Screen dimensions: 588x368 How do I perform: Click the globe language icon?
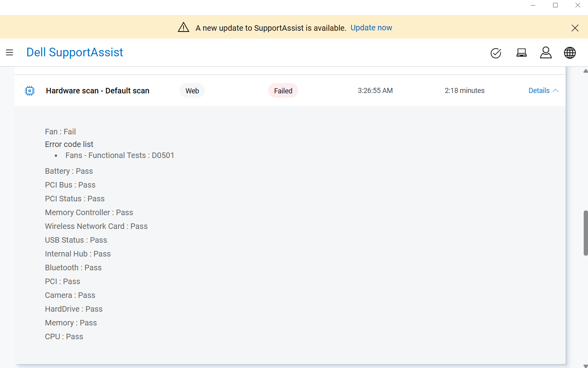pos(569,53)
